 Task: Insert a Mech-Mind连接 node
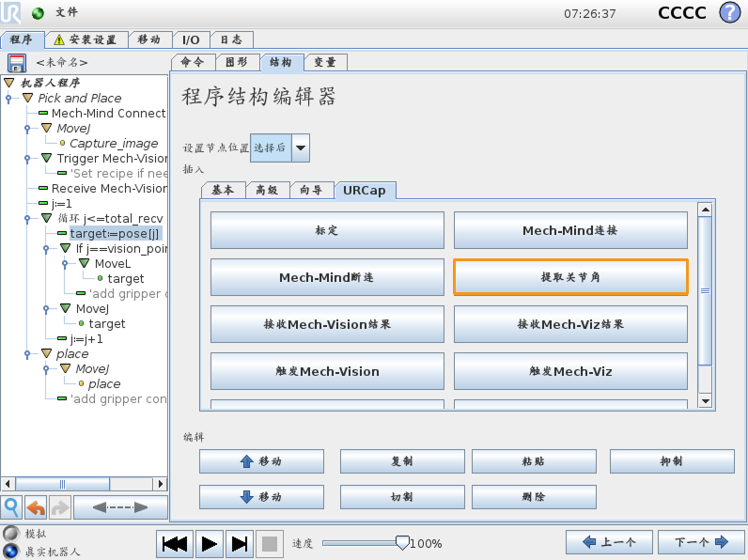coord(569,230)
